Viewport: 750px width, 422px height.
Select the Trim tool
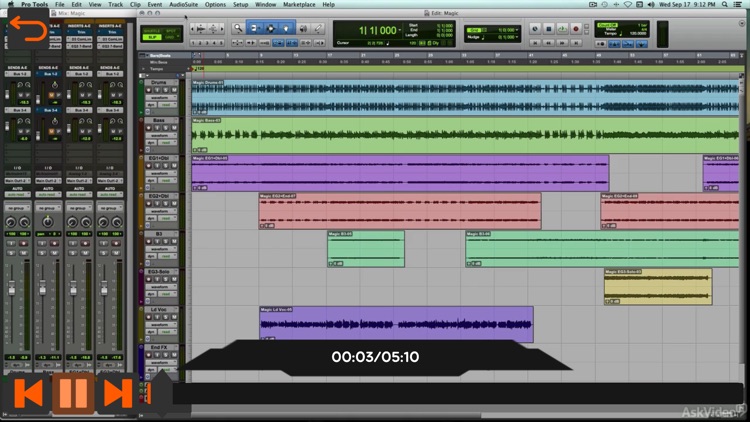(x=254, y=29)
